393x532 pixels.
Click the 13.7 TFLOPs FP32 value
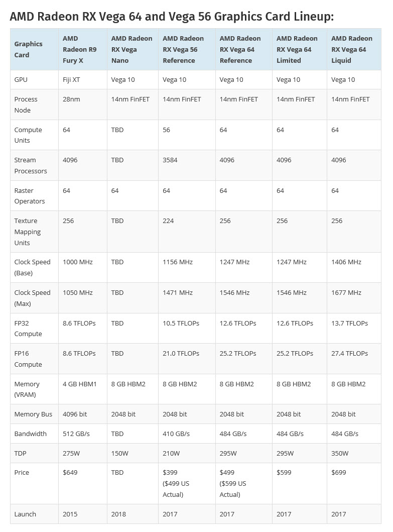(349, 323)
